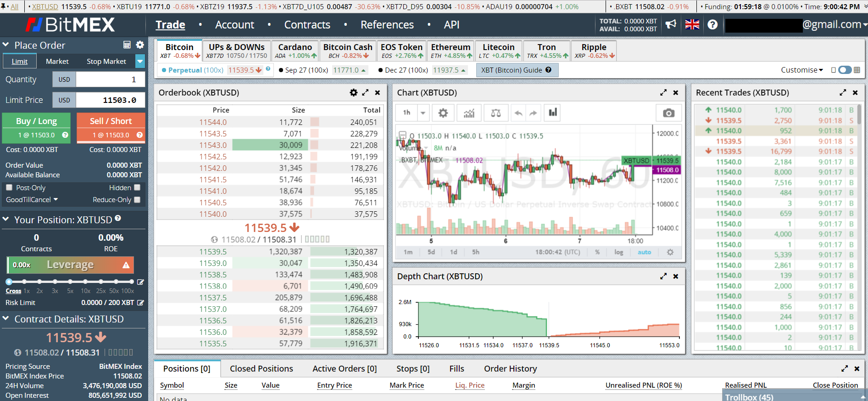Enable Post-Only checkbox
The image size is (868, 401).
pos(9,187)
